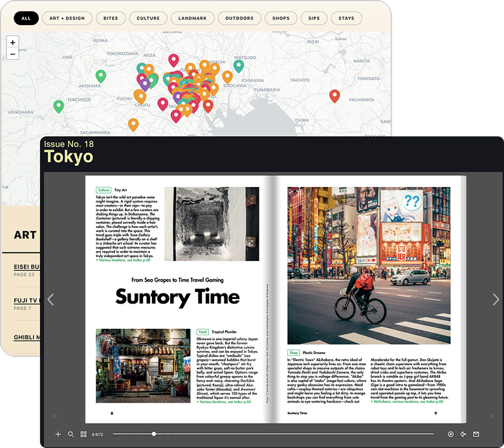Jump to the first page of the issue
504x448 pixels.
pyautogui.click(x=54, y=416)
